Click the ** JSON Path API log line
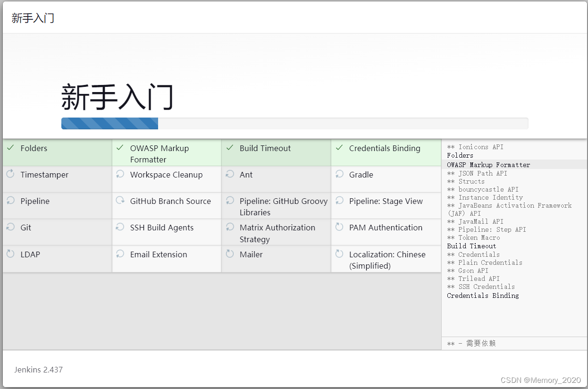The width and height of the screenshot is (588, 389). coord(477,173)
